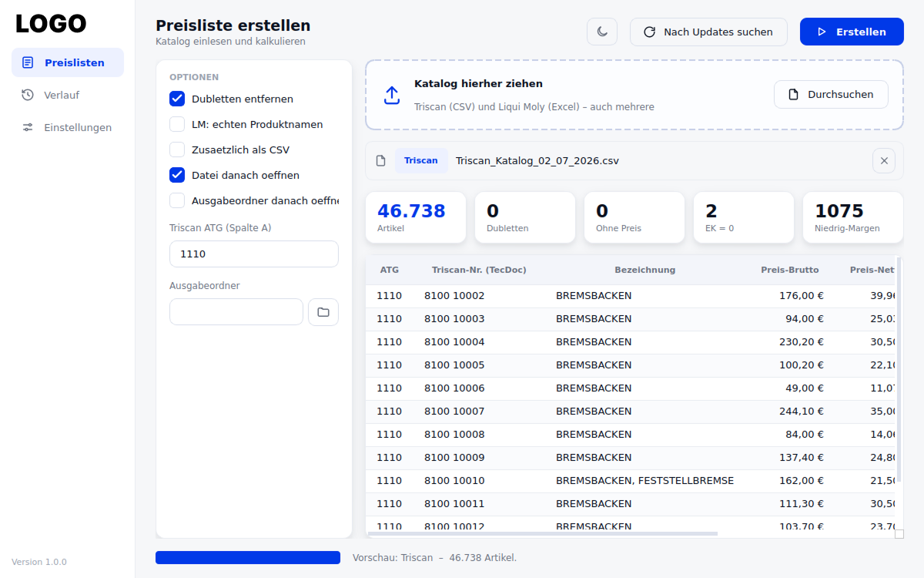This screenshot has width=924, height=578.
Task: Select row with Triscan-Nr. 8100 10005
Action: click(x=631, y=365)
